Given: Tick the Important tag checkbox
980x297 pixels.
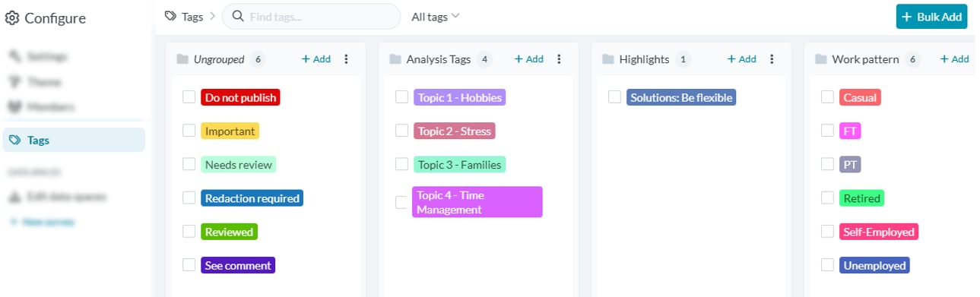Looking at the screenshot, I should [189, 131].
